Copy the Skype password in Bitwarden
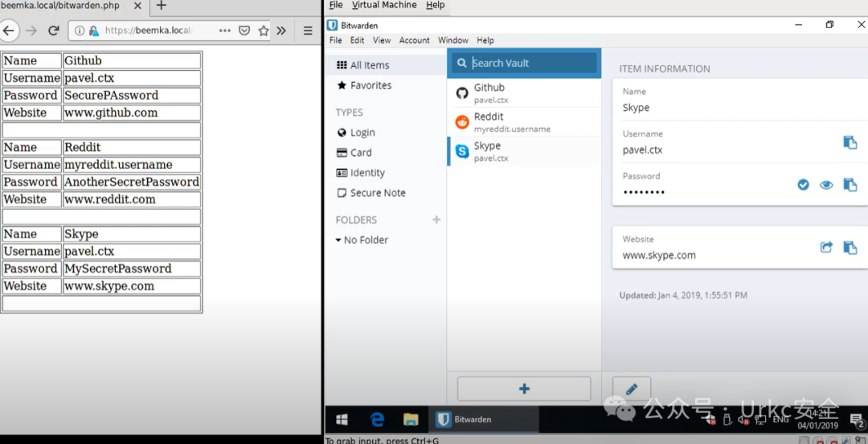The height and width of the screenshot is (444, 868). 850,184
